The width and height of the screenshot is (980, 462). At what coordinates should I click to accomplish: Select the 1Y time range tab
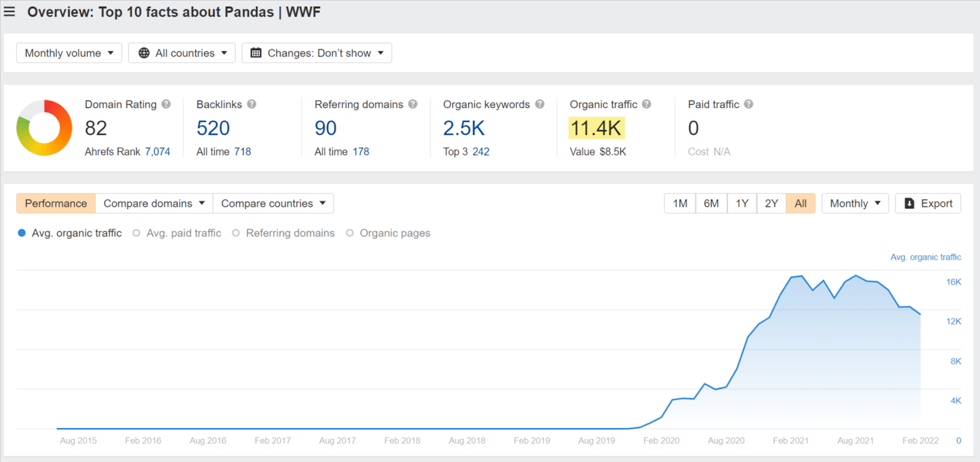click(x=742, y=203)
